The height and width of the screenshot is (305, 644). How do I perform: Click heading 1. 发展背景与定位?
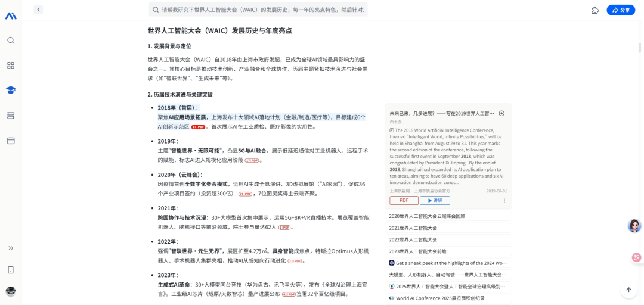coord(169,46)
